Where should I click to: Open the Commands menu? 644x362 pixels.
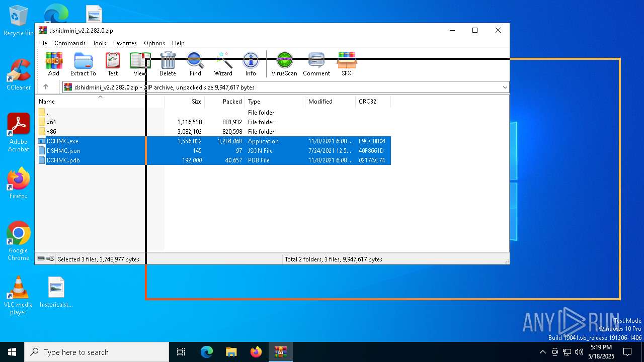70,43
